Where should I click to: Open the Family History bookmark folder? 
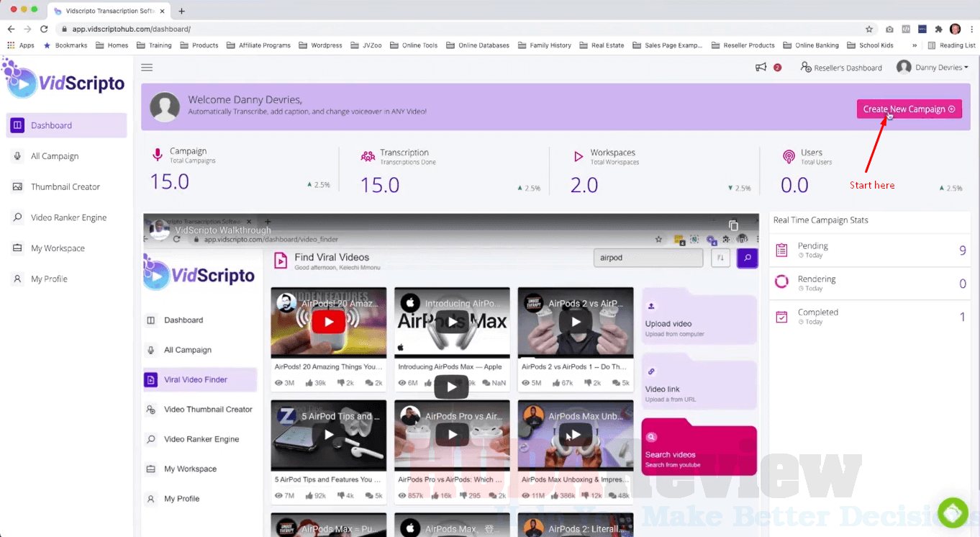[x=544, y=45]
